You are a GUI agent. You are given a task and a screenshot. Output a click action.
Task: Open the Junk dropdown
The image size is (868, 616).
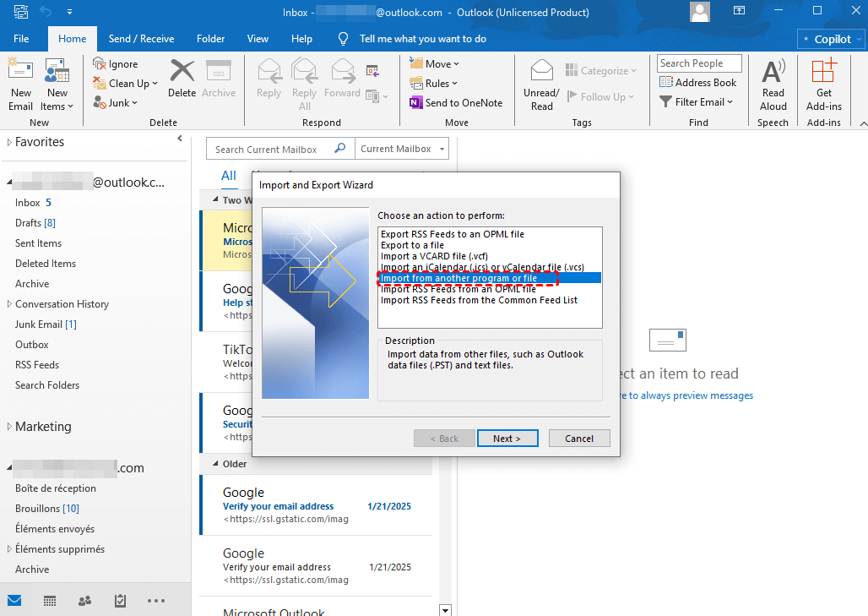(115, 102)
